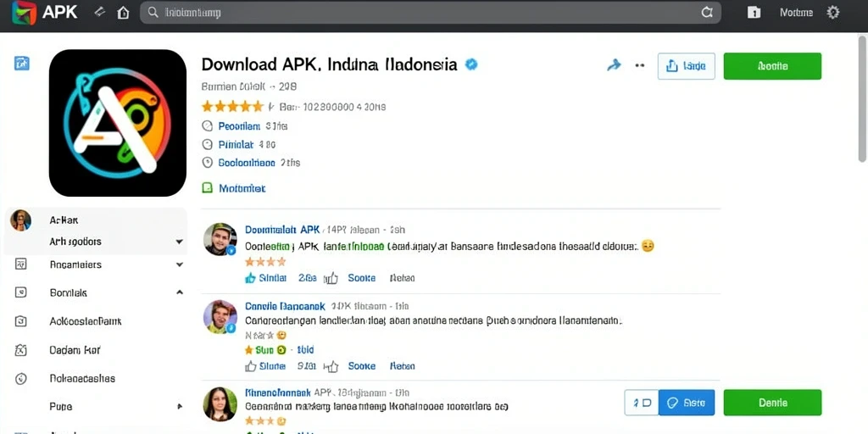Like the second review with thumbs-up Slume

[x=264, y=366]
